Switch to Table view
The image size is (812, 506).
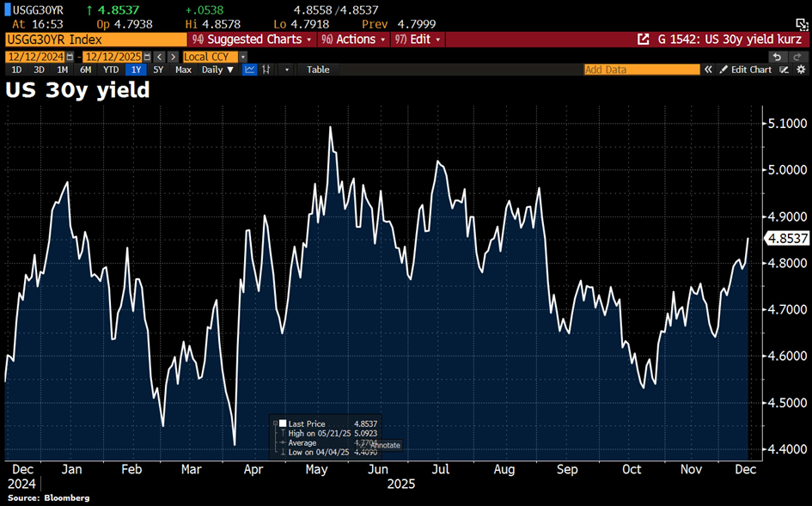(318, 70)
